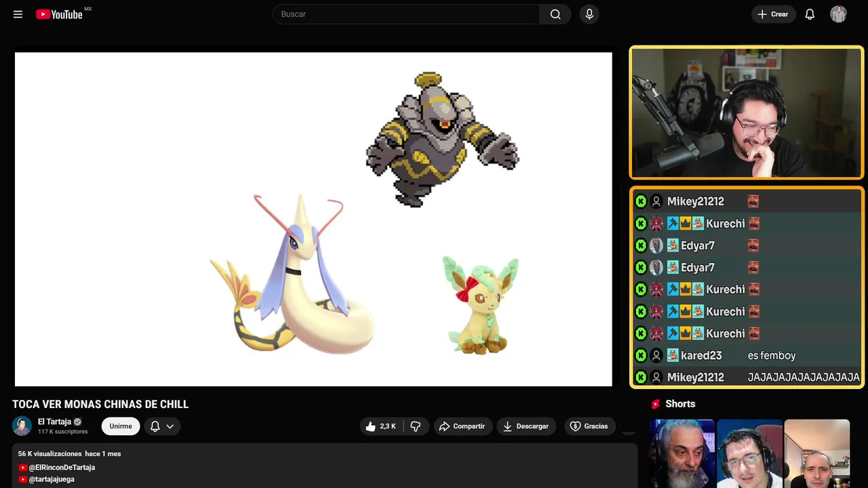Open the account avatar menu

(x=838, y=14)
